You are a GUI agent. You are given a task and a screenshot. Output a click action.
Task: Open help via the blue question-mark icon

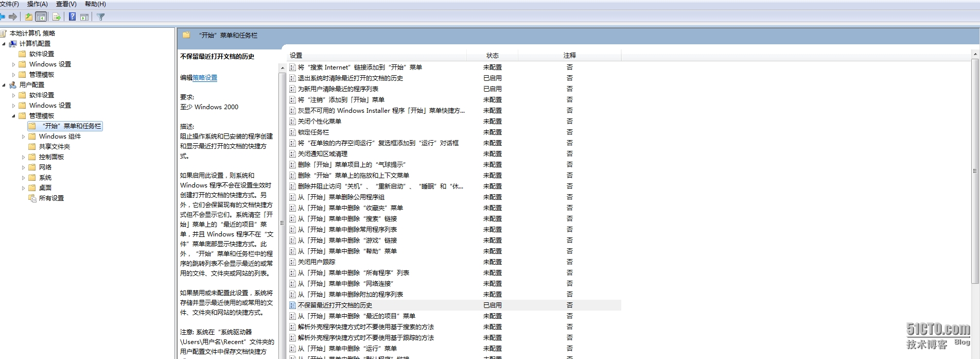(72, 17)
